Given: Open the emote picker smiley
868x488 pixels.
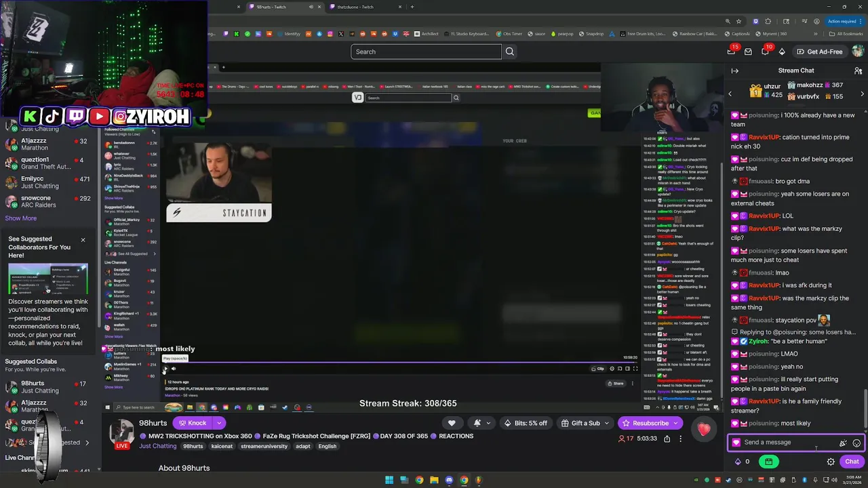Looking at the screenshot, I should coord(856,443).
